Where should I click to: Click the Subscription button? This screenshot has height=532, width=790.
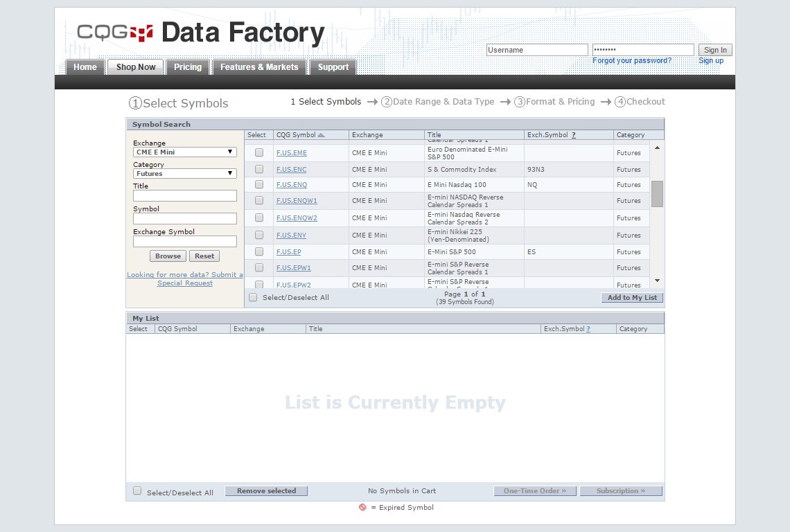tap(621, 490)
